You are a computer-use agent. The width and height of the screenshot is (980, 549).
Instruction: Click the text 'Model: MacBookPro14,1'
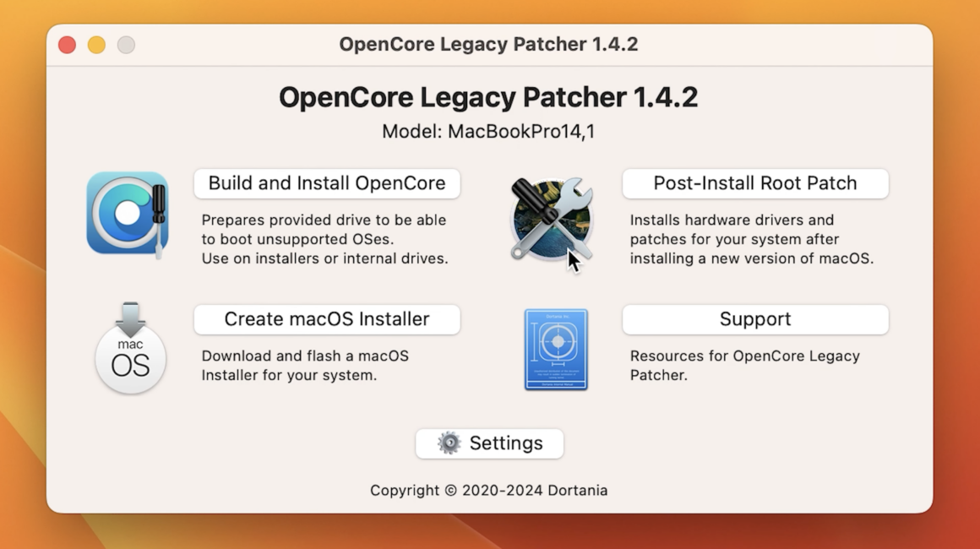pos(488,132)
